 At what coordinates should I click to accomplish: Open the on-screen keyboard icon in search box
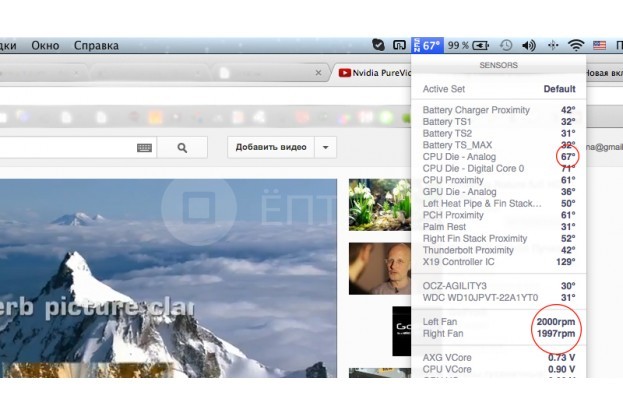click(x=144, y=148)
